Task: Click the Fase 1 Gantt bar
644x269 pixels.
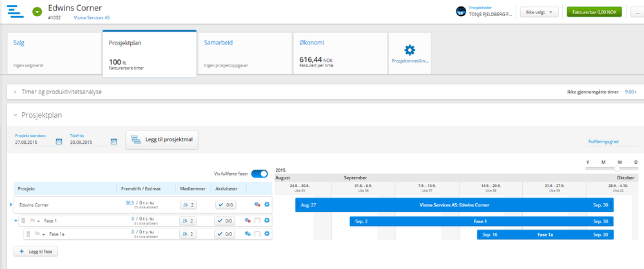Action: point(482,221)
